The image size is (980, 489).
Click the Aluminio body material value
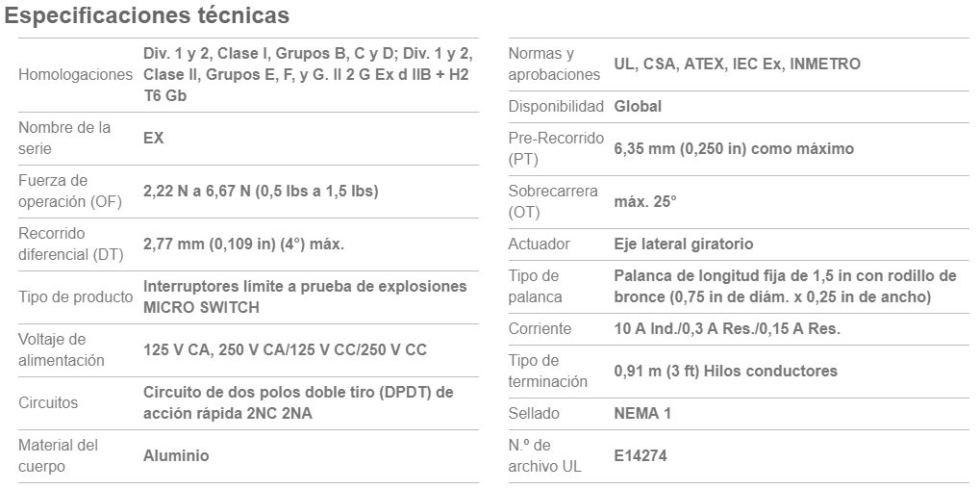(x=176, y=456)
